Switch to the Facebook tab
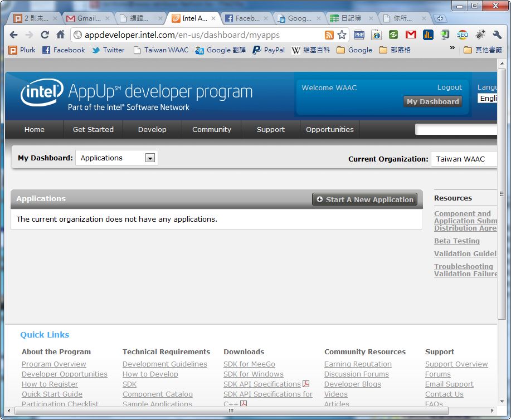Screen dimensions: 511x420 click(247, 18)
